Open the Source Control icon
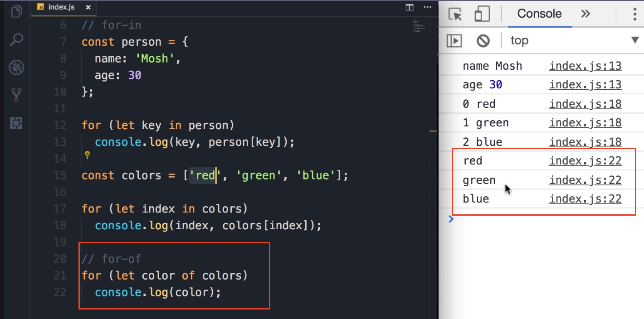Viewport: 644px width, 319px height. pyautogui.click(x=16, y=95)
